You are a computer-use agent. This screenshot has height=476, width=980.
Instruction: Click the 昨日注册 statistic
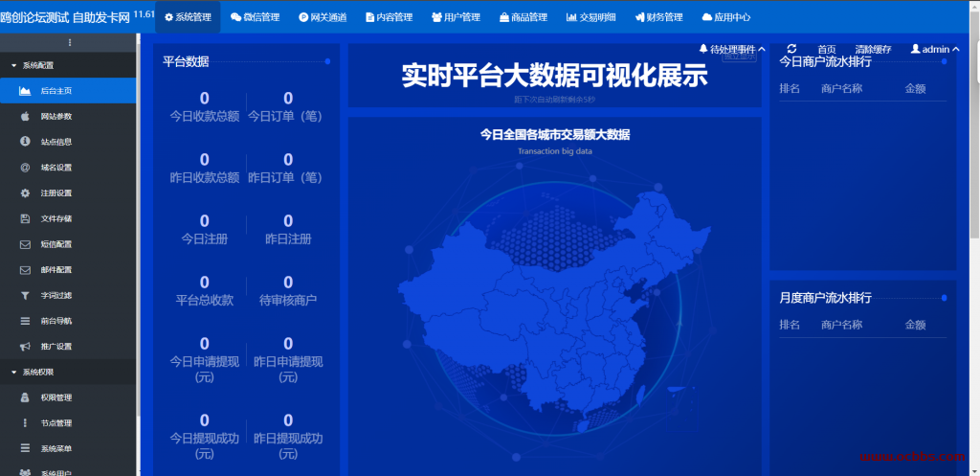tap(287, 230)
